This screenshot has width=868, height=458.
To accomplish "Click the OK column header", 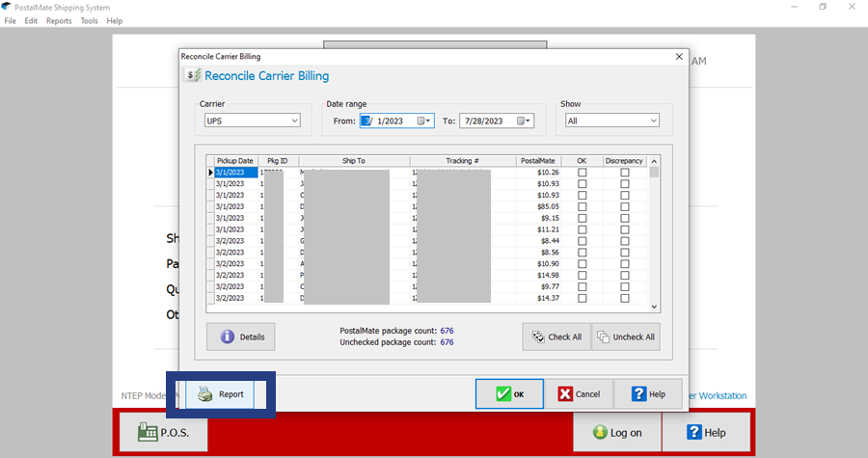I will coord(582,161).
